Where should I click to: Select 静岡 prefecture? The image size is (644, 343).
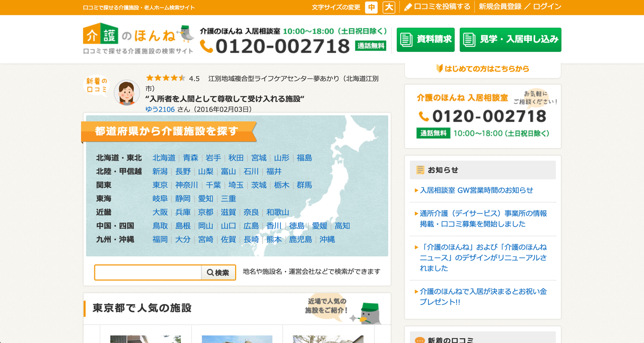[183, 199]
